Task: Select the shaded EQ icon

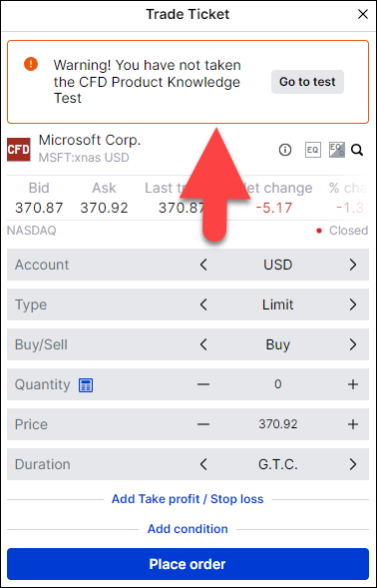Action: coord(336,150)
